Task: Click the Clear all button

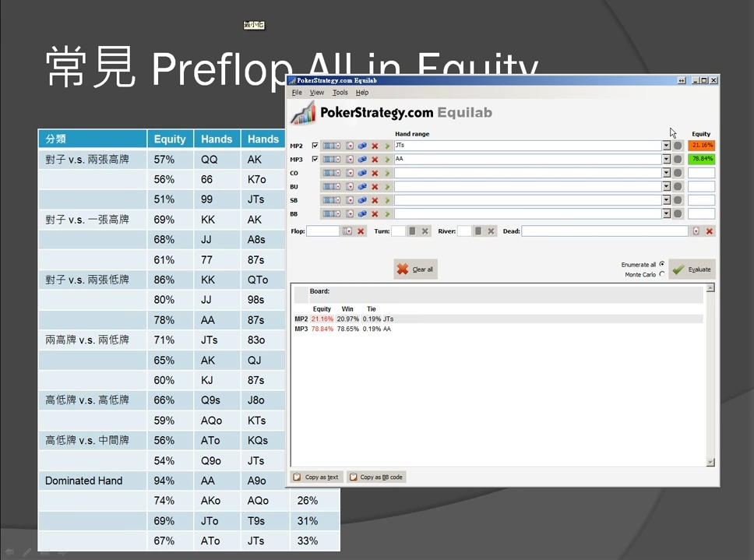Action: (415, 269)
